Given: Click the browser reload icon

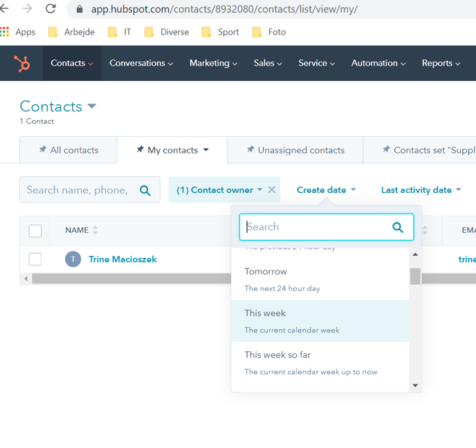Looking at the screenshot, I should 51,9.
